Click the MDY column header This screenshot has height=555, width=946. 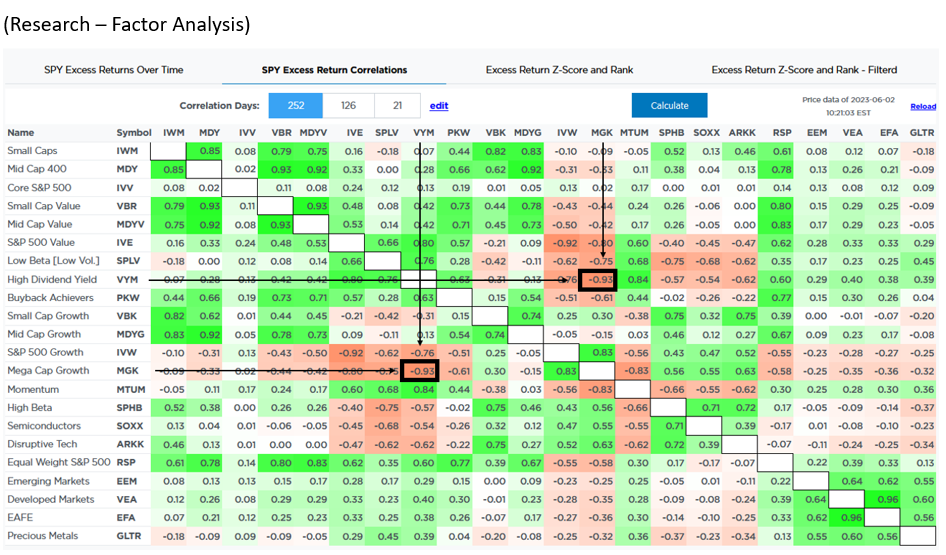pyautogui.click(x=209, y=133)
